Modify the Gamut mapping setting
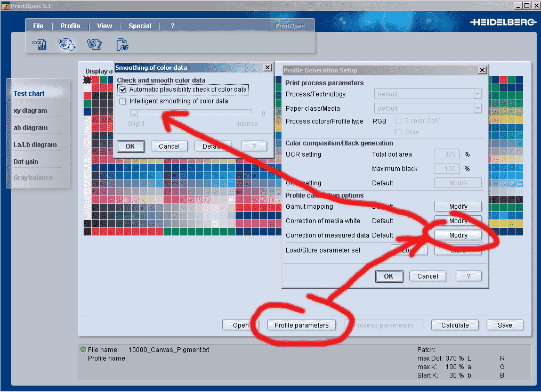Viewport: 541px width, 392px height. [458, 207]
